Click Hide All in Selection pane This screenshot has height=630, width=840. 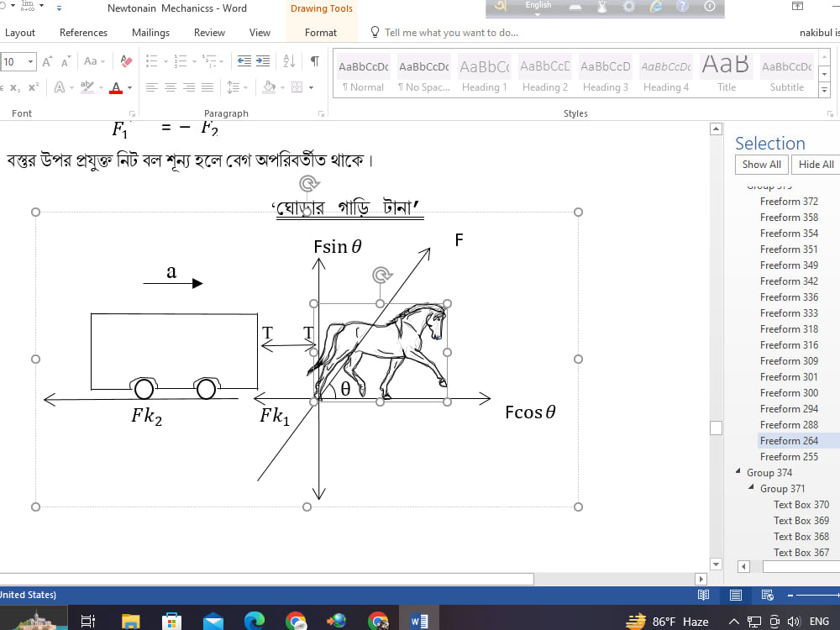coord(816,165)
